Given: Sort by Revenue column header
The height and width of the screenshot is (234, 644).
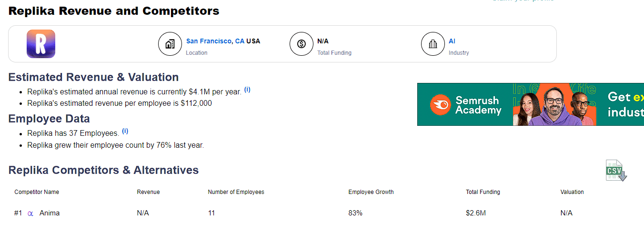Looking at the screenshot, I should click(148, 192).
